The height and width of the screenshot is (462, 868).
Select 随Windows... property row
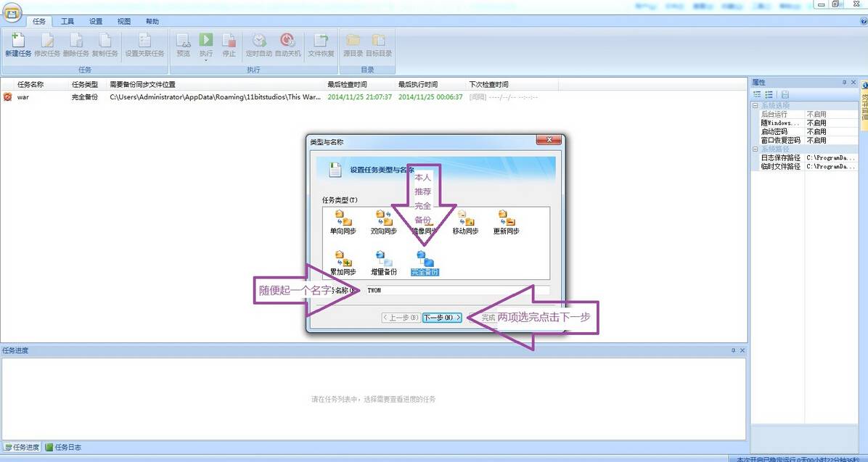click(x=804, y=123)
